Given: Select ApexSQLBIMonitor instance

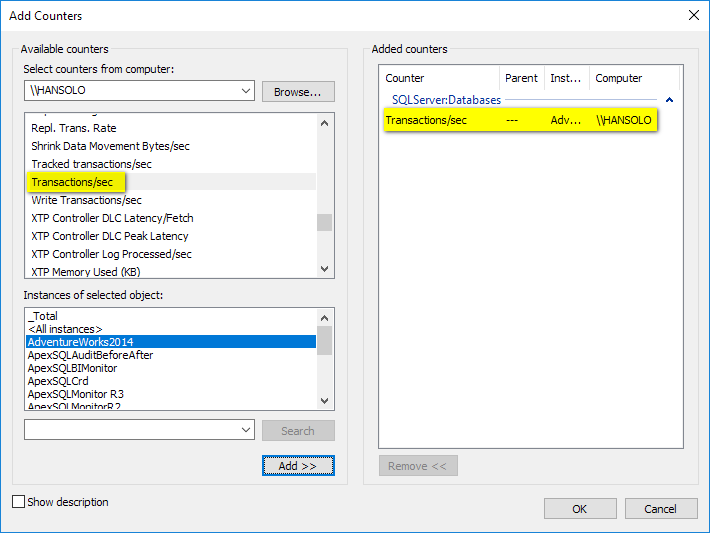Looking at the screenshot, I should tap(72, 368).
